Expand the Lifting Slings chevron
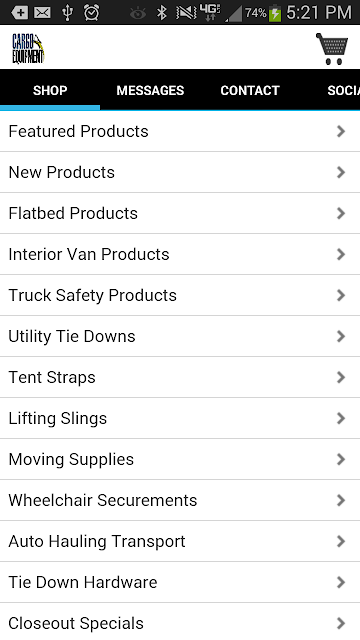Screen dimensions: 360x640 tap(341, 418)
